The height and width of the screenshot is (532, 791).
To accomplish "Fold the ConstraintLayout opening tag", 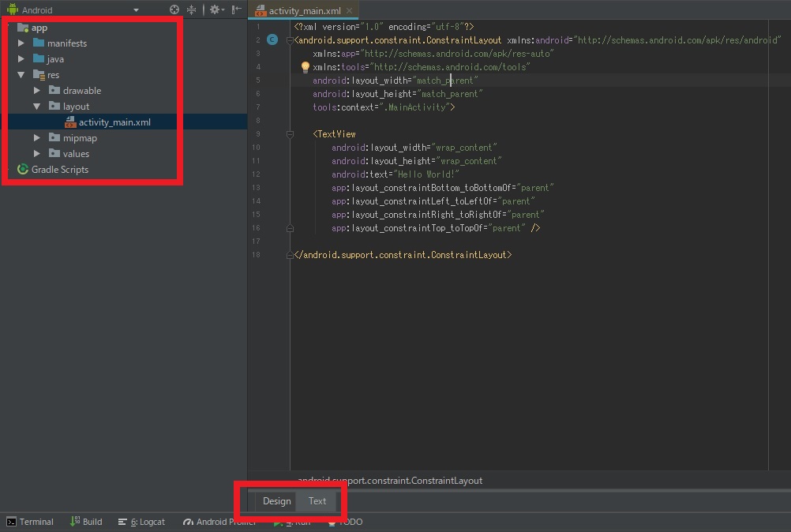I will pyautogui.click(x=290, y=40).
